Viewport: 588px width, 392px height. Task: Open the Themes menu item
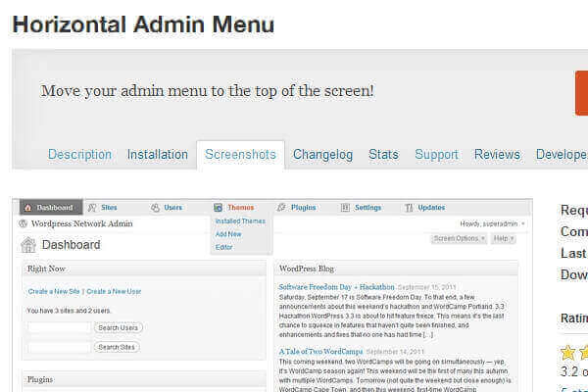[241, 208]
